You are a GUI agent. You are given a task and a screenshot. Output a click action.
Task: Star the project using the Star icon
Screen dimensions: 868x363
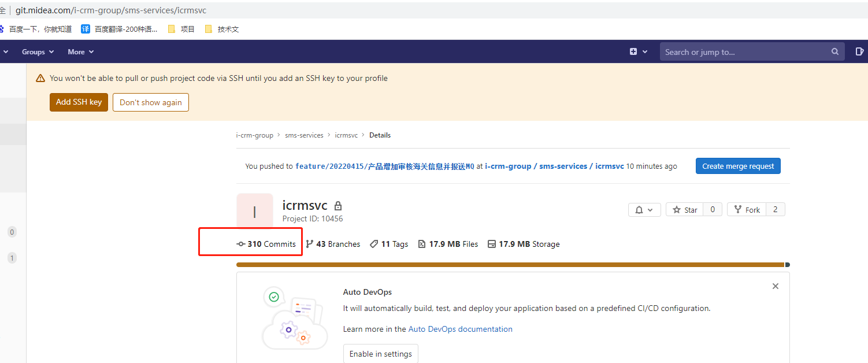[x=676, y=209]
